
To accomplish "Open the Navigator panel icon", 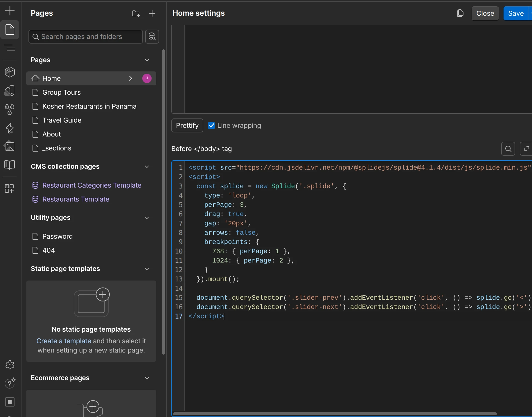I will (10, 48).
